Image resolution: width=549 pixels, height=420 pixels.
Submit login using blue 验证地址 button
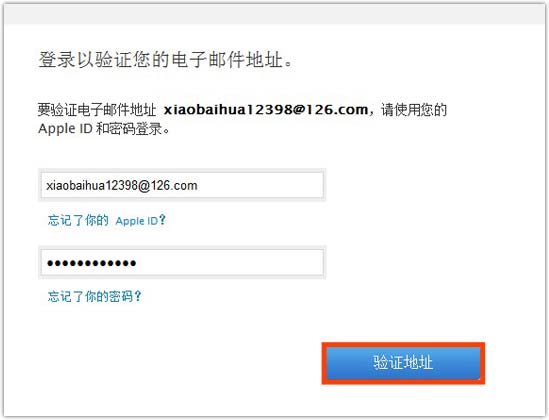click(403, 363)
